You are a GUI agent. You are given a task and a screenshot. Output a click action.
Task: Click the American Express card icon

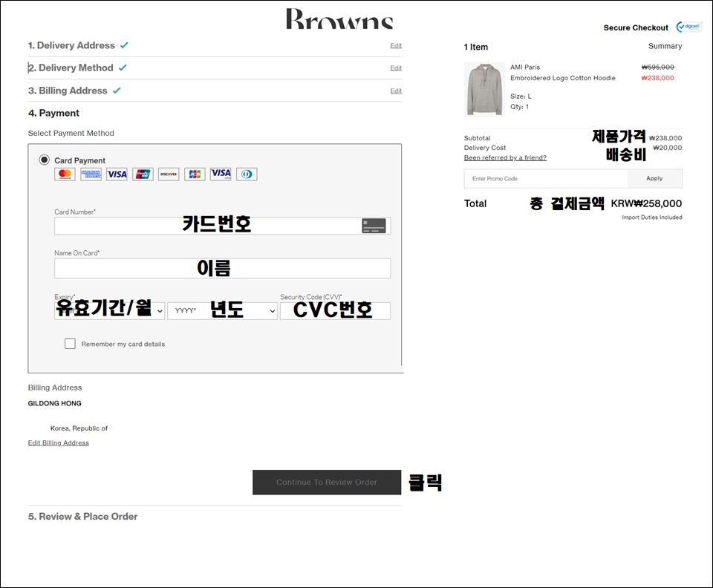tap(91, 174)
